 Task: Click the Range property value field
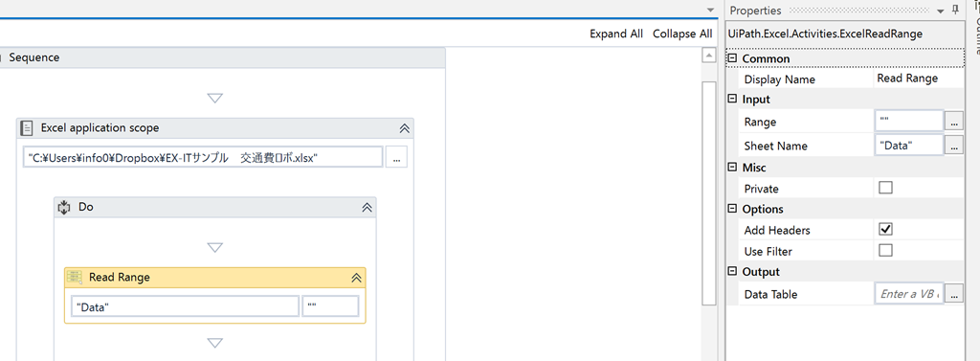point(909,122)
